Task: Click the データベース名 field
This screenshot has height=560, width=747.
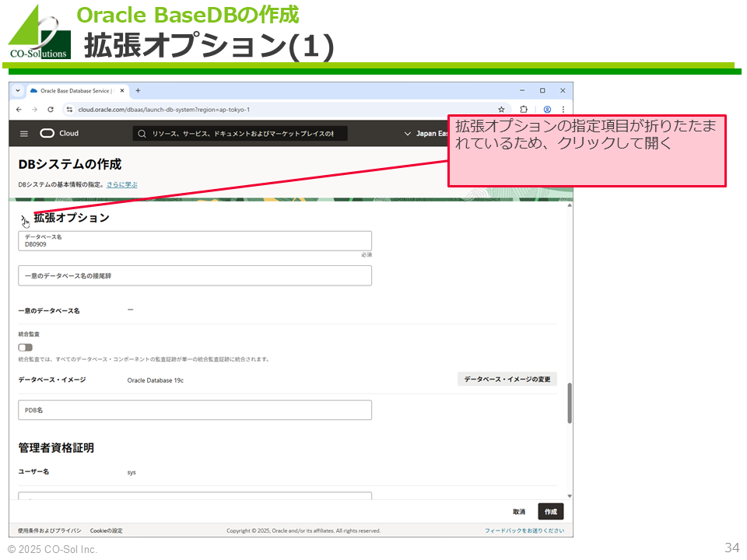Action: (x=195, y=241)
